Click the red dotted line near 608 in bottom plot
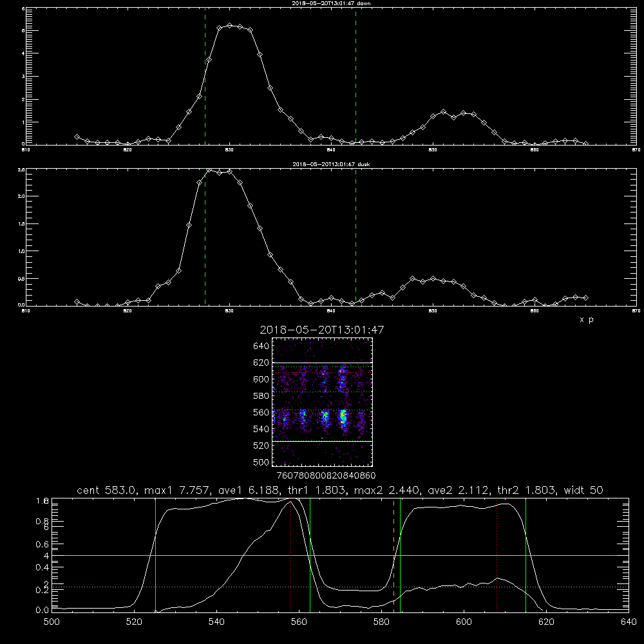Screen dimensions: 644x644 [x=497, y=554]
